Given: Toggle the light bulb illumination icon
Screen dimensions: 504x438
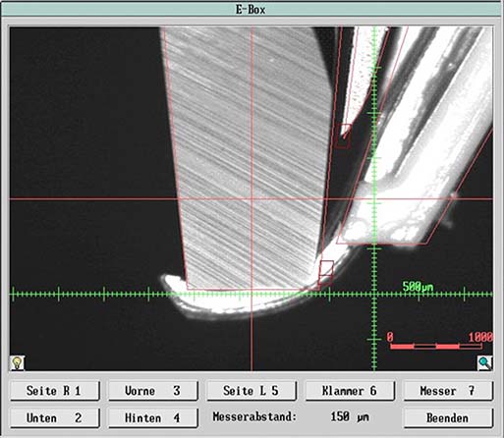Looking at the screenshot, I should (x=17, y=362).
